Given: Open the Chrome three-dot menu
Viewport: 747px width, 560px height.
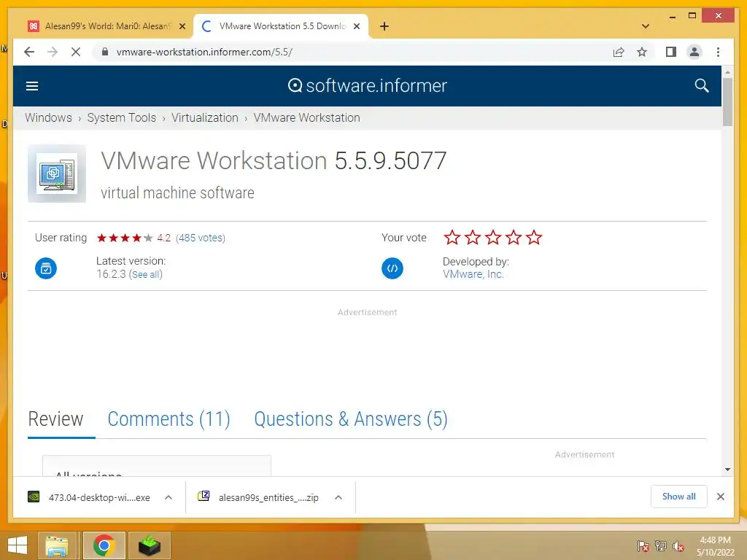Looking at the screenshot, I should click(718, 52).
